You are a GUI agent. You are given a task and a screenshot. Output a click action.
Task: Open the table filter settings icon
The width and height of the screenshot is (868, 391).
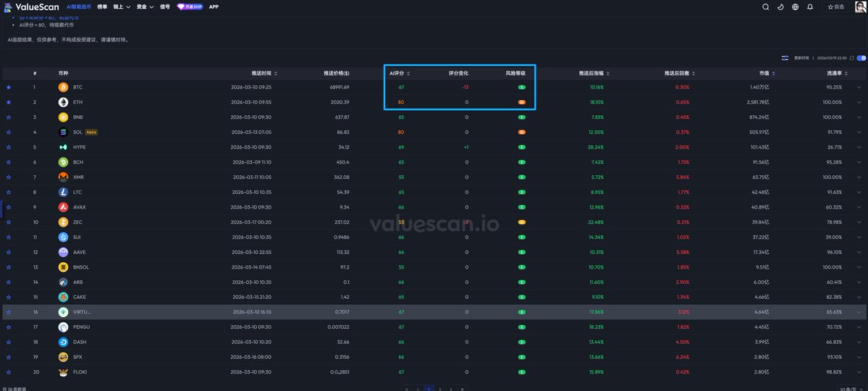coord(785,58)
